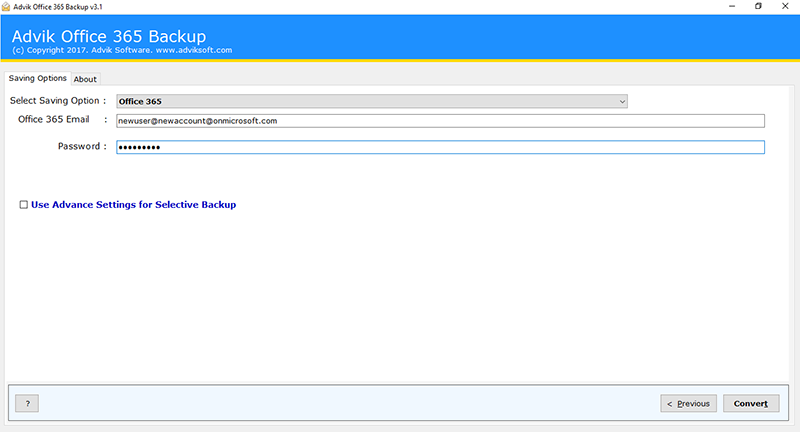The width and height of the screenshot is (800, 432).
Task: Switch to the About tab
Action: (85, 79)
